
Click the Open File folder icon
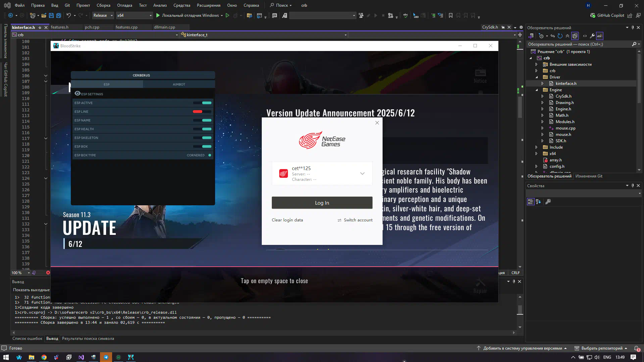[44, 15]
